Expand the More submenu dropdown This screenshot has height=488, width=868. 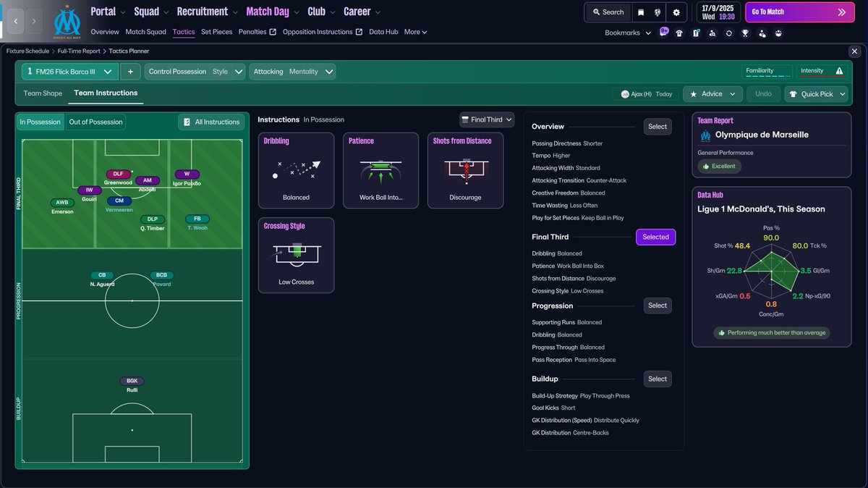(x=415, y=32)
